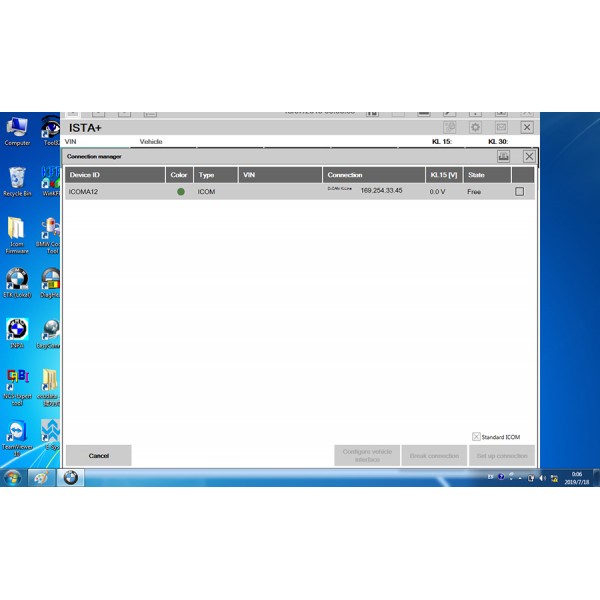Click the Connection column header

tap(373, 175)
